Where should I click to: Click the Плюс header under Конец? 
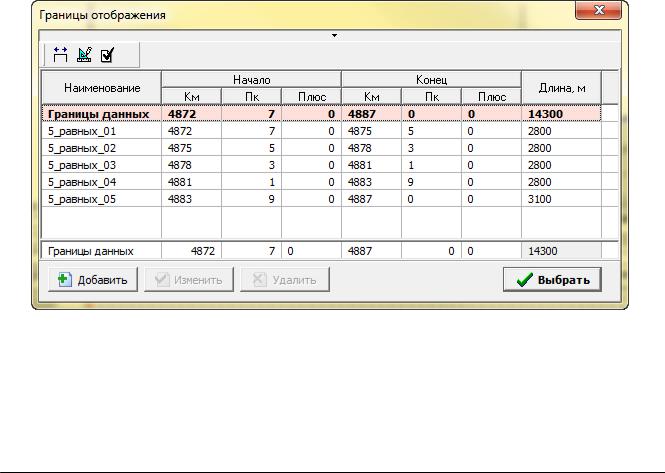[x=492, y=97]
